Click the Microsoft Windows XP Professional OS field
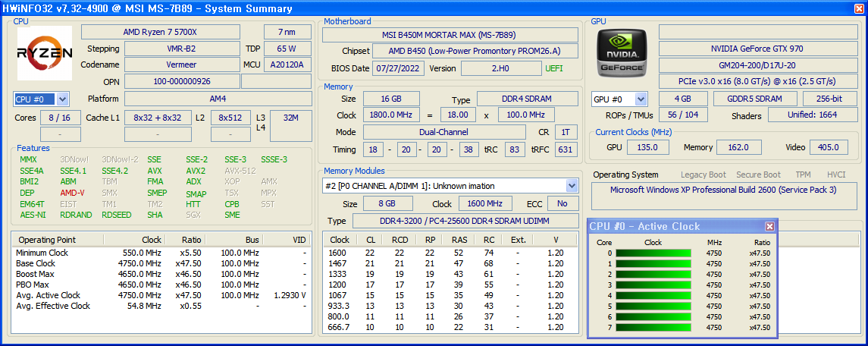 point(723,196)
